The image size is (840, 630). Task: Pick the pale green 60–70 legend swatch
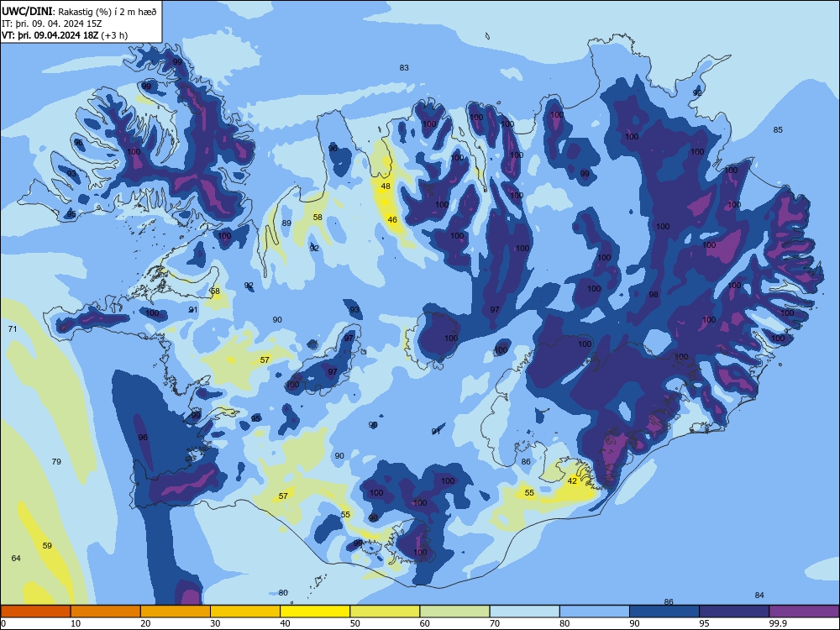point(454,612)
